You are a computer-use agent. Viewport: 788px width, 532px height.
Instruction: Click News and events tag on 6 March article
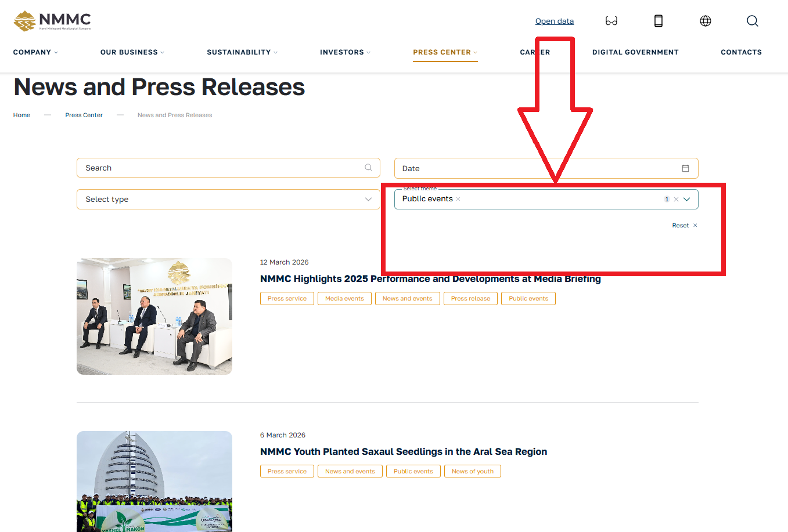click(x=350, y=472)
